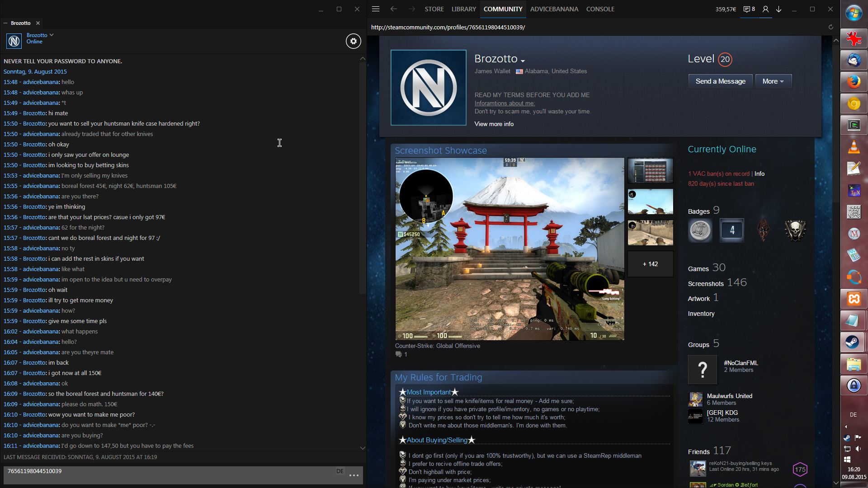Expand the Brozotto status dropdown in chat

(x=52, y=35)
